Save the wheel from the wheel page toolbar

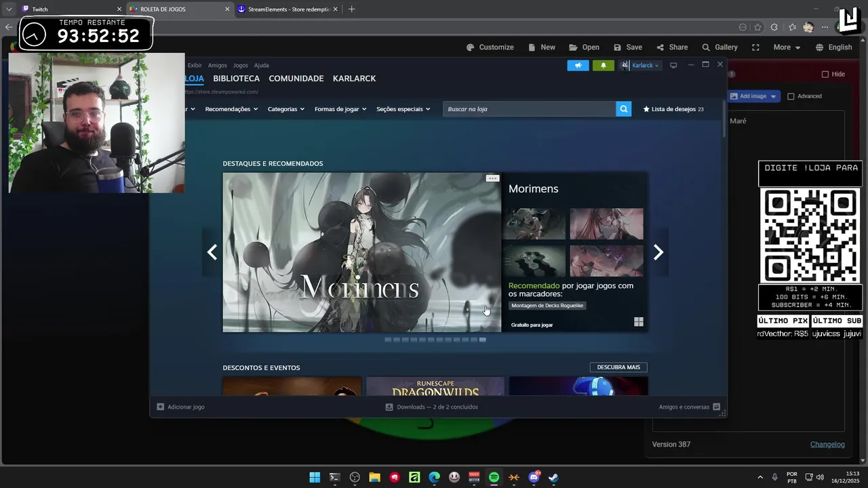tap(627, 47)
